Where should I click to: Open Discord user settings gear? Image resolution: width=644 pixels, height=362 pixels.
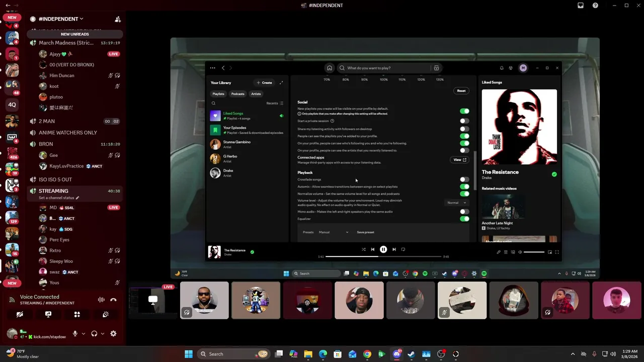[x=113, y=333]
